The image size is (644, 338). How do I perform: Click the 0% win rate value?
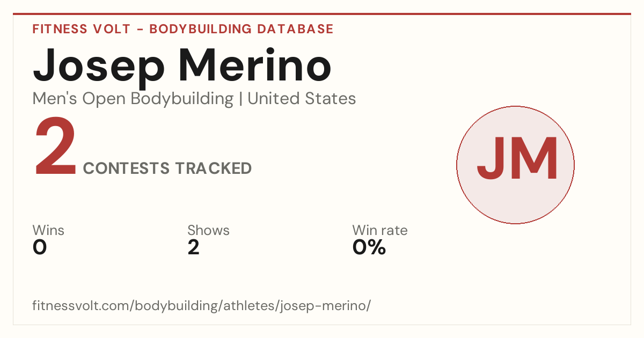tap(369, 247)
